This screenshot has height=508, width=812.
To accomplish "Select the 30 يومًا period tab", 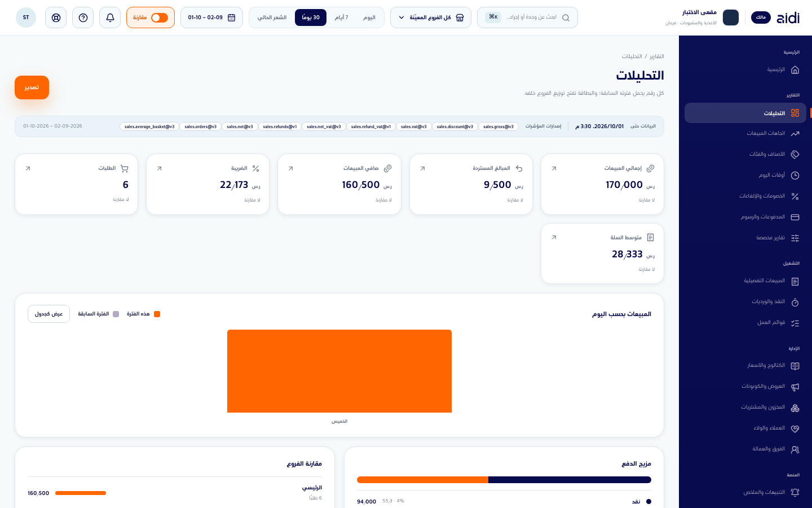I will [311, 17].
